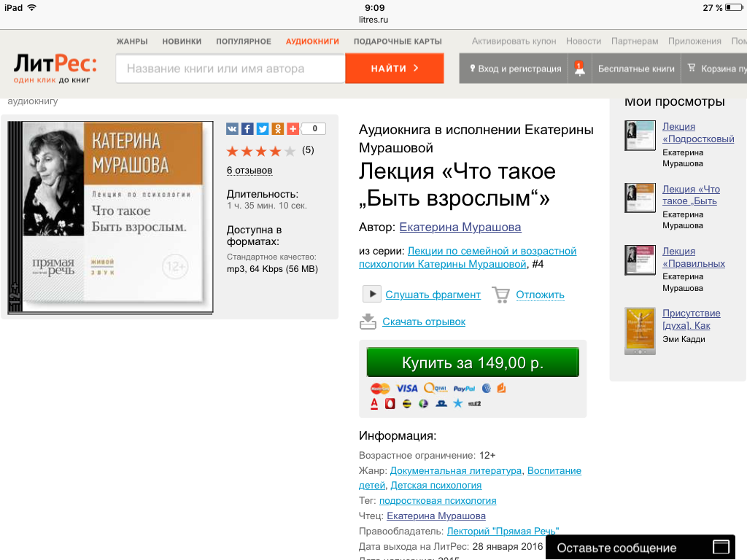The width and height of the screenshot is (747, 560).
Task: Open the 6 отзывов reviews link
Action: point(249,171)
